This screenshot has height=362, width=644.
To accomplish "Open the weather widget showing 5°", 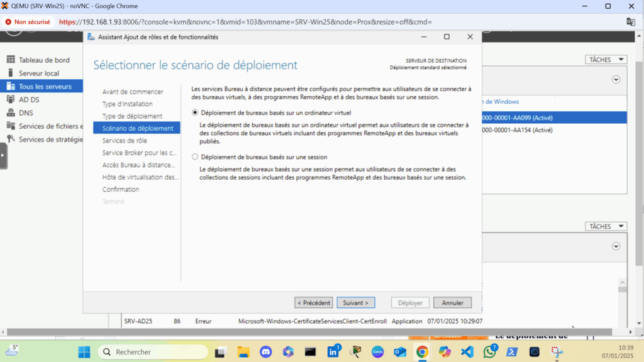I will click(x=13, y=350).
